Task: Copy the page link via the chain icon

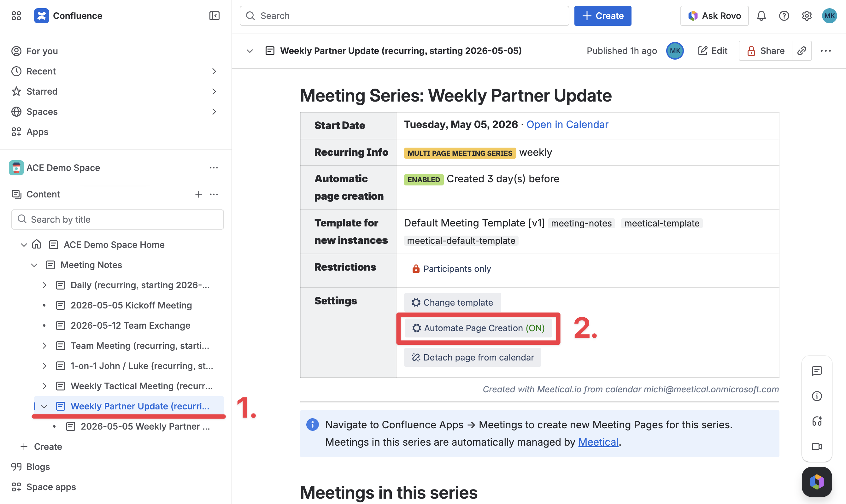Action: (x=802, y=51)
